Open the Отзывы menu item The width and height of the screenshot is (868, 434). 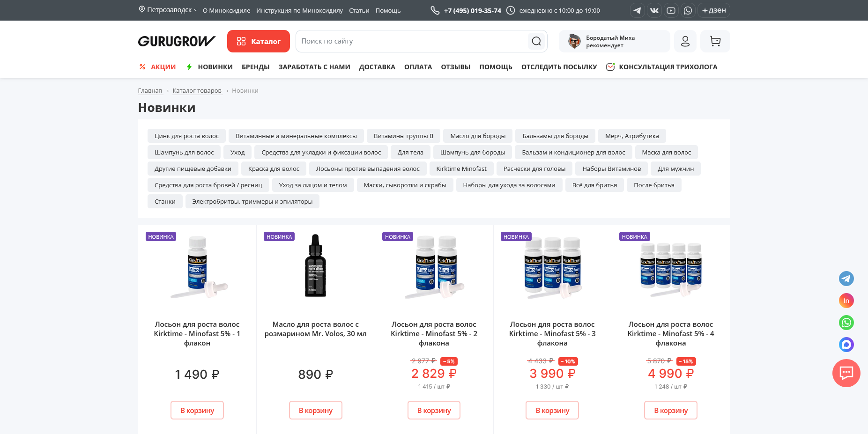point(456,67)
